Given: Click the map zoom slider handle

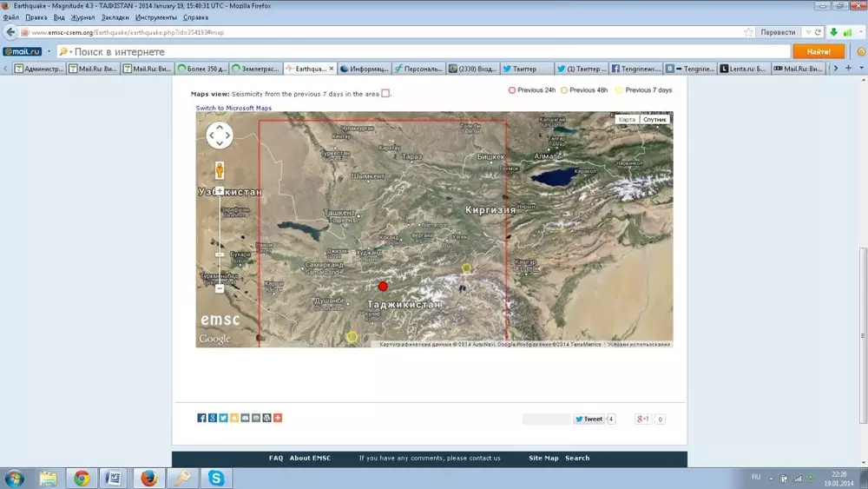Looking at the screenshot, I should tap(220, 254).
